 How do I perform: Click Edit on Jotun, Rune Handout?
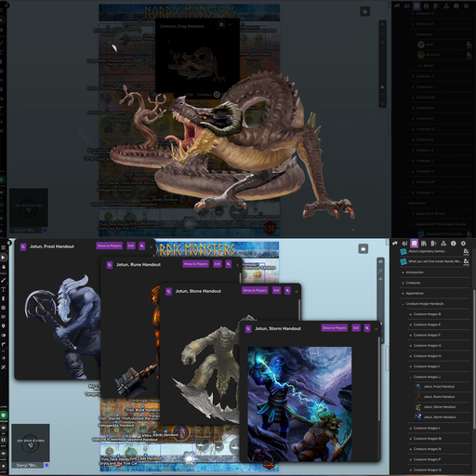tap(218, 264)
